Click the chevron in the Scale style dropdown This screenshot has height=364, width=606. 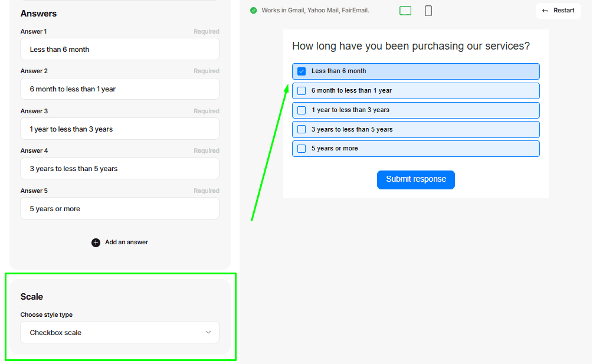208,332
